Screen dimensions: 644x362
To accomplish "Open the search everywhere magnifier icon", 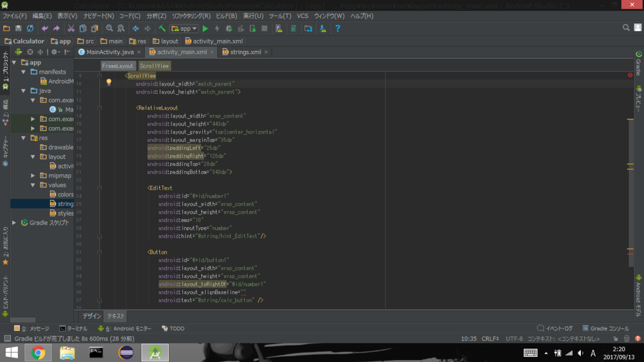I will [x=625, y=28].
